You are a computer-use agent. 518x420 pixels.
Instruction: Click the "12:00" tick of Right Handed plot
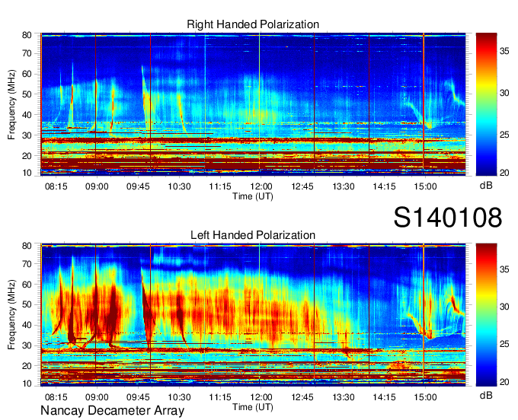tap(261, 186)
